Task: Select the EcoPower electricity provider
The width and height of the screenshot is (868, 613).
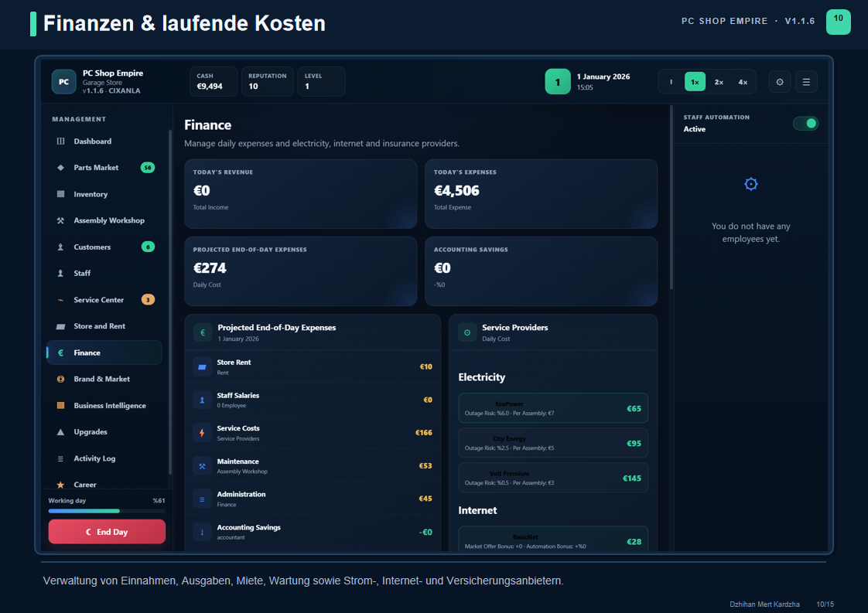Action: click(553, 408)
